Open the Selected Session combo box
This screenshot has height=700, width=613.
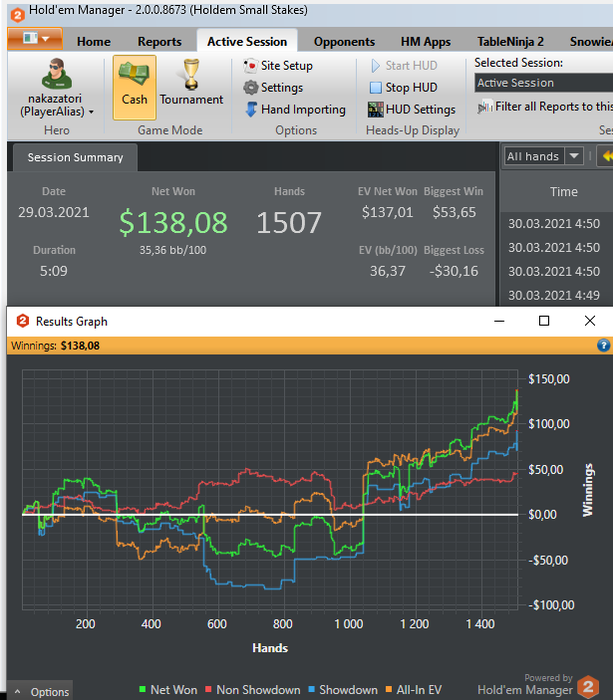click(x=544, y=83)
